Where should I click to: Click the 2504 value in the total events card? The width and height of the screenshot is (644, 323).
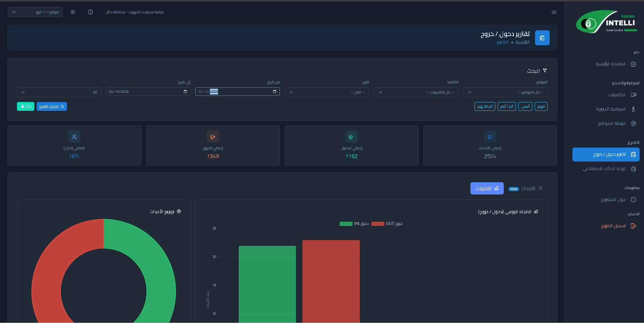[490, 156]
